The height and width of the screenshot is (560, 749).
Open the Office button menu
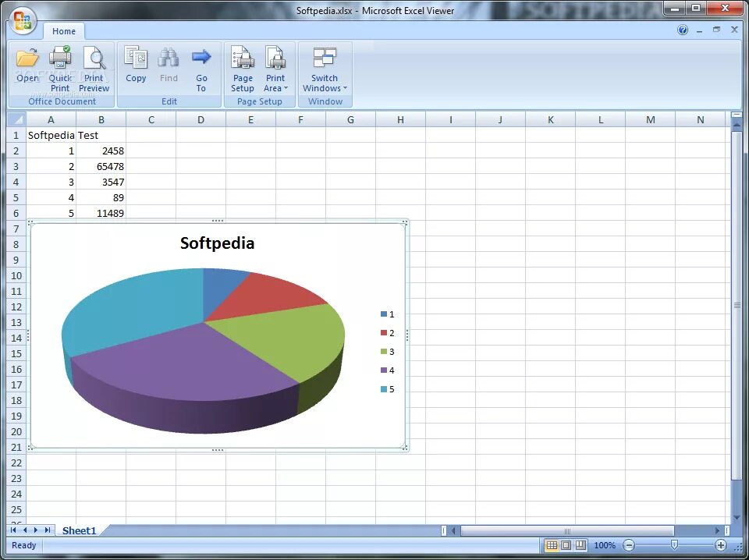click(22, 22)
